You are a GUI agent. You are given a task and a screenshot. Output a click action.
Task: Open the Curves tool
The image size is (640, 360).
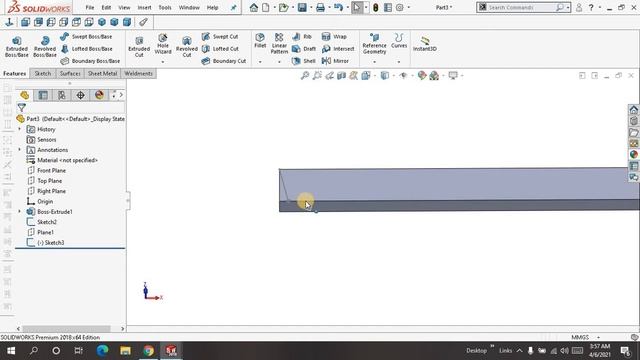coord(399,41)
